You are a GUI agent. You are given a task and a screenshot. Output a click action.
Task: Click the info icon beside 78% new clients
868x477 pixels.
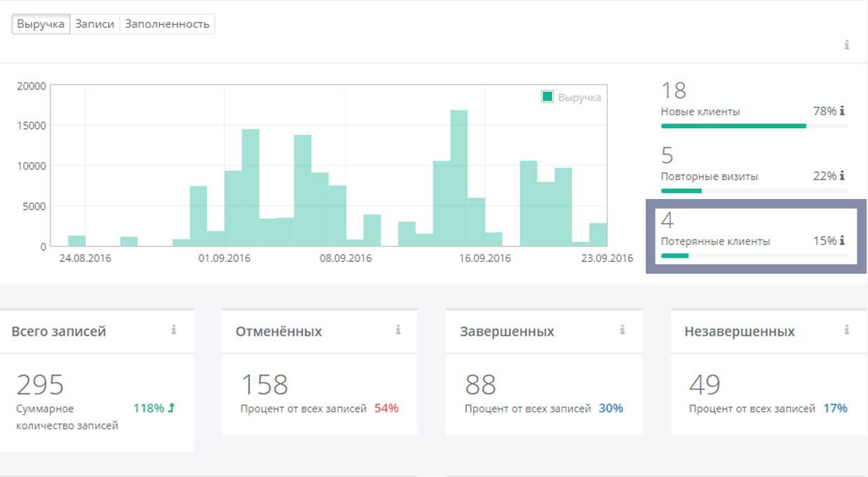coord(842,111)
